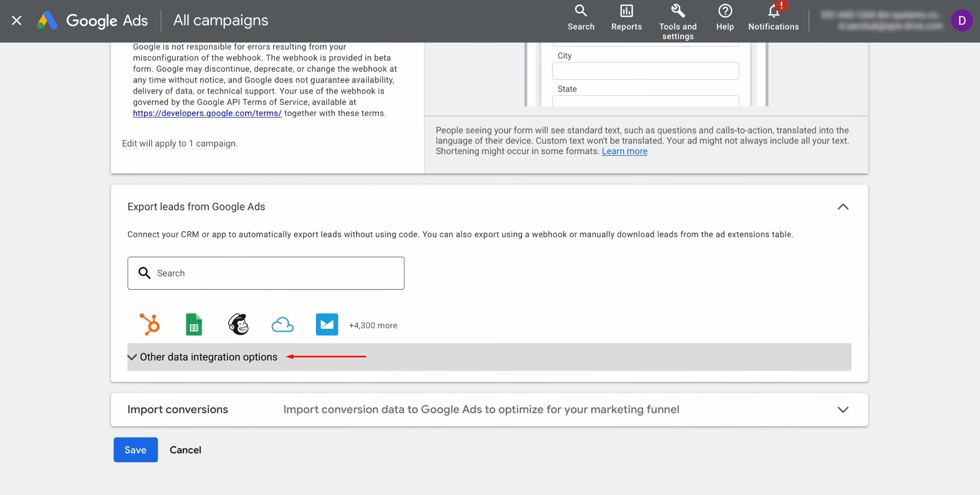
Task: Select the Mailchimp integration icon
Action: (x=239, y=325)
